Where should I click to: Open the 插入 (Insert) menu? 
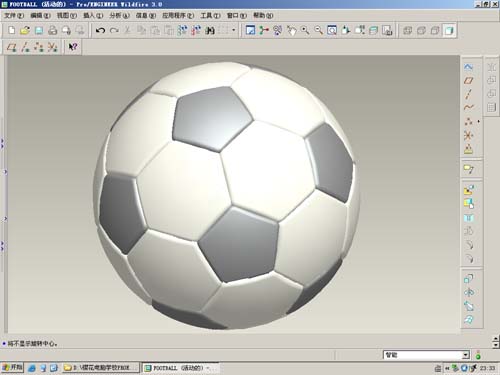point(93,15)
